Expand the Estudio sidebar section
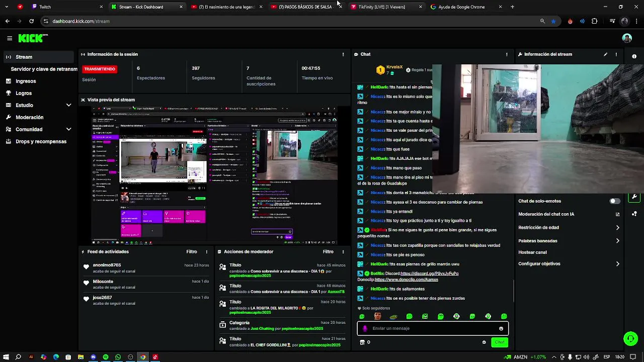Viewport: 644px width, 362px height. [68, 105]
